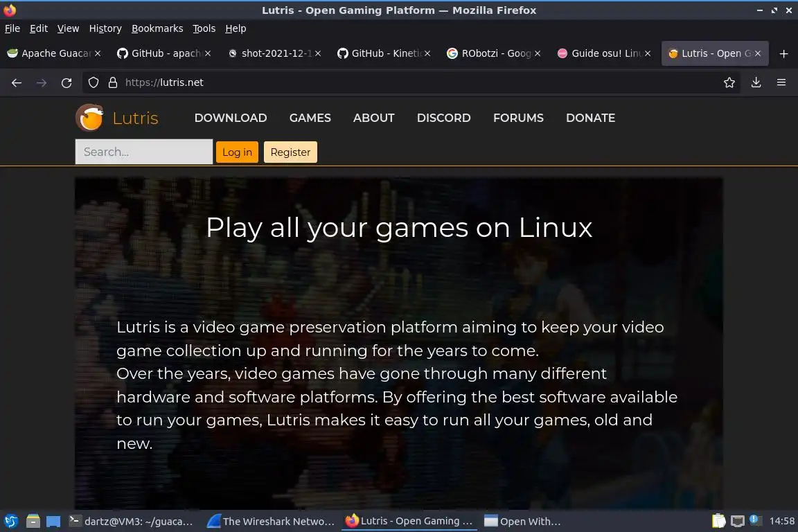Open the Bookmarks menu
The image size is (798, 532).
coord(157,28)
